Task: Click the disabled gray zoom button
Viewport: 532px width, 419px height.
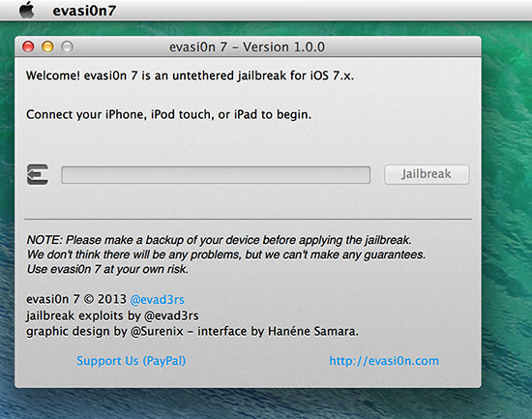Action: point(67,46)
